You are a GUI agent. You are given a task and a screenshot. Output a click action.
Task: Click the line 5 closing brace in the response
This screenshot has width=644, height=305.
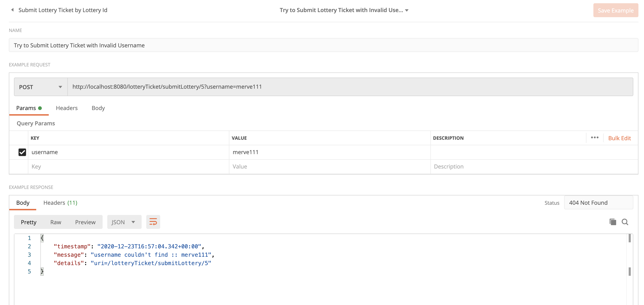click(42, 272)
